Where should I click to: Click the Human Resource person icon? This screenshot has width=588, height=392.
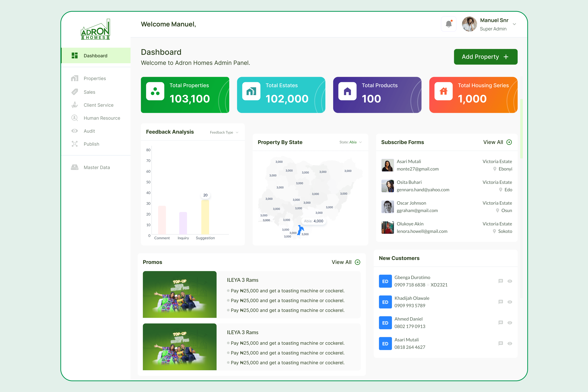click(75, 118)
